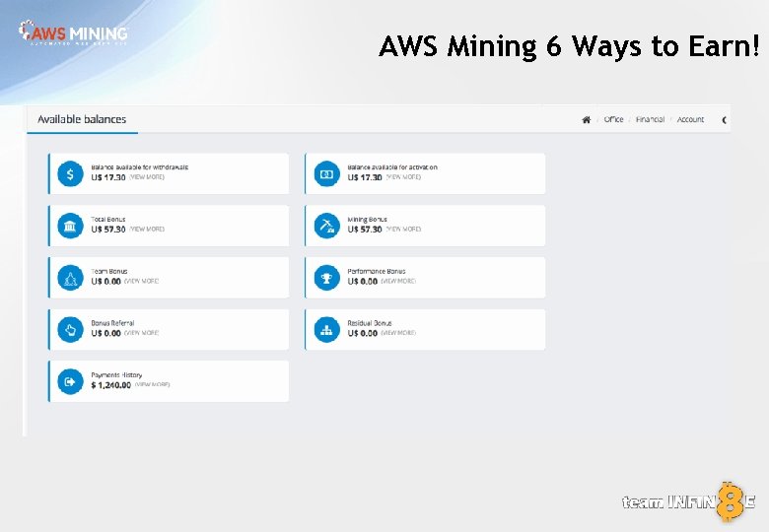Click U$ 17.30 activation balance value
Screen dimensions: 769x532
point(365,177)
